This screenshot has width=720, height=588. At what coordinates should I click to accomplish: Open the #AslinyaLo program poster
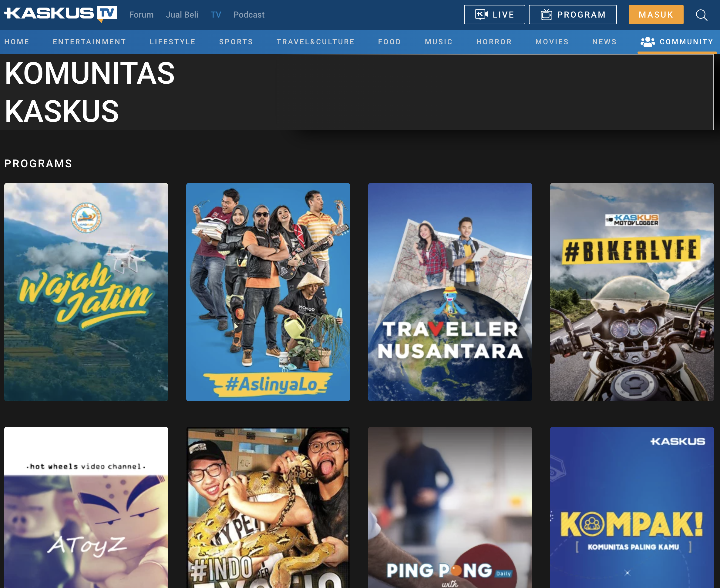pos(268,292)
